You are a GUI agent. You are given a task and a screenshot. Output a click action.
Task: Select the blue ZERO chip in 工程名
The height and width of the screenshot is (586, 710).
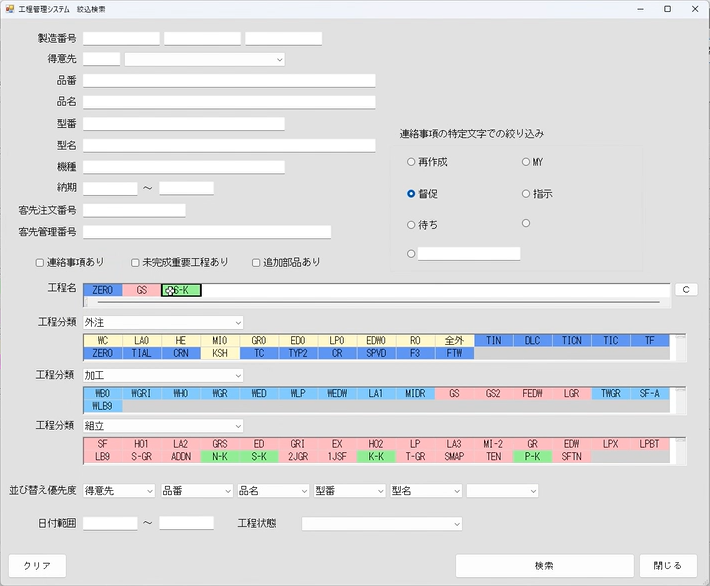coord(102,290)
